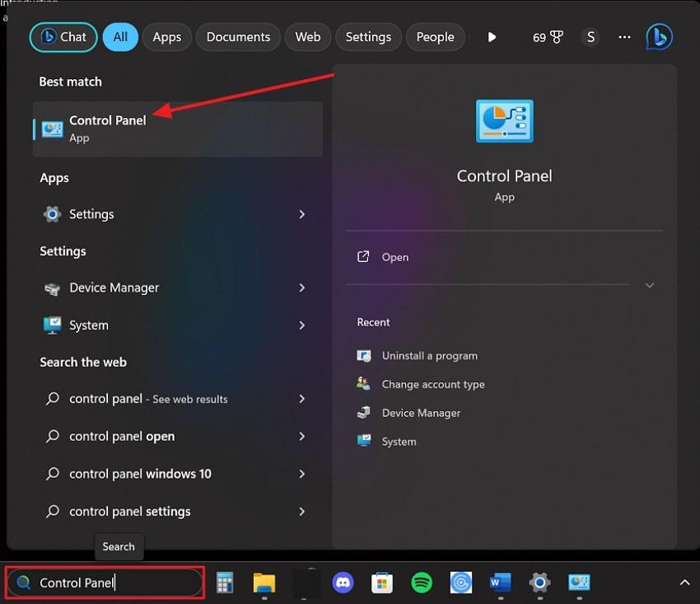Image resolution: width=700 pixels, height=604 pixels.
Task: Open Microsoft Word from the taskbar
Action: click(500, 583)
